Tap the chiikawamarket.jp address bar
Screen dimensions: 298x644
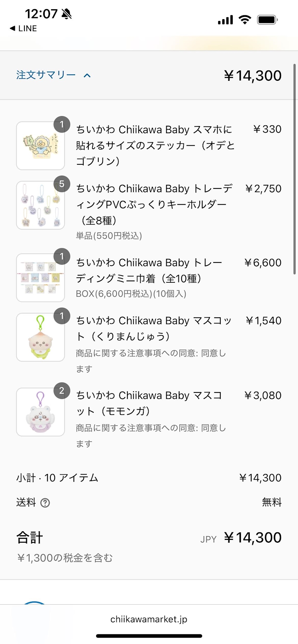point(149,619)
